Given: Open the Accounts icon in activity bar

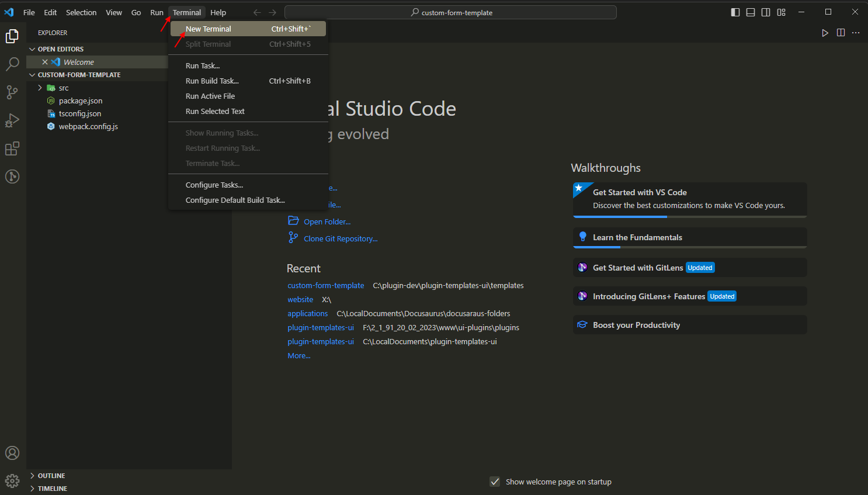Looking at the screenshot, I should click(x=12, y=453).
